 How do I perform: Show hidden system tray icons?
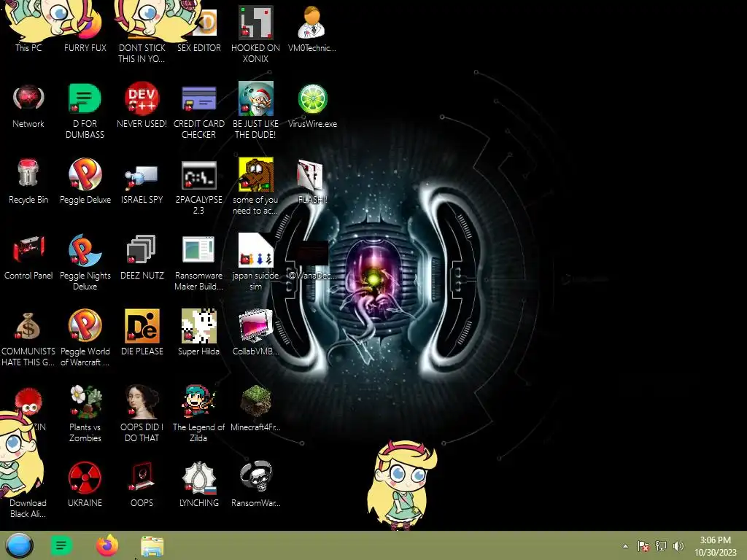coord(625,546)
